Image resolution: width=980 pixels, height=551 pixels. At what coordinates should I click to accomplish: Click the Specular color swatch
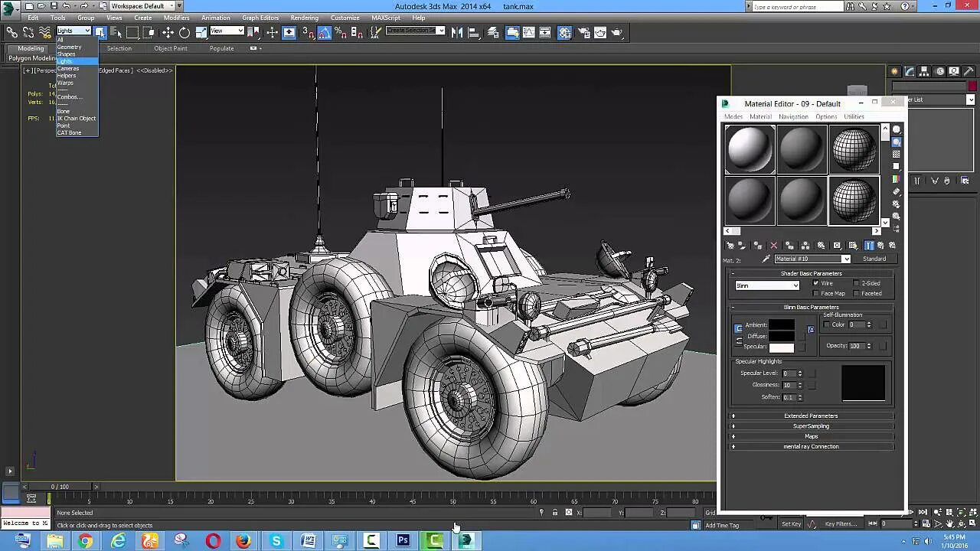(782, 347)
